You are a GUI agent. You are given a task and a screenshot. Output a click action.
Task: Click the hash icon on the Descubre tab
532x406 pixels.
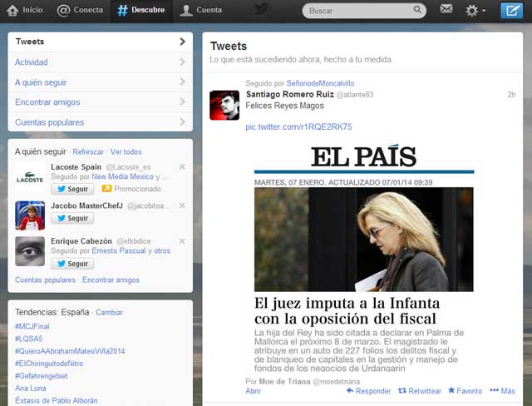[122, 11]
